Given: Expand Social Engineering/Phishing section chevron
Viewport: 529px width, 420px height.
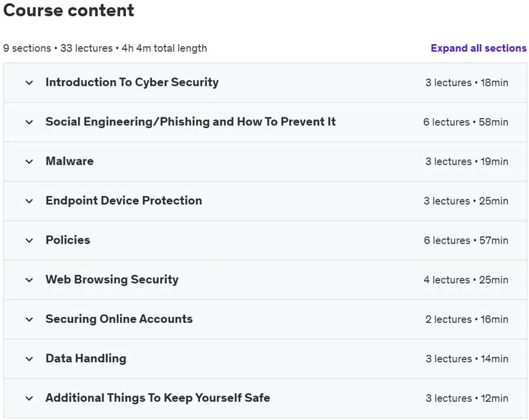Looking at the screenshot, I should (x=29, y=122).
